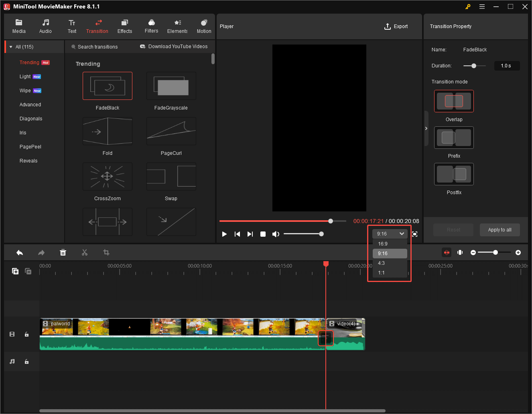Image resolution: width=532 pixels, height=414 pixels.
Task: Open the Media tab
Action: (19, 26)
